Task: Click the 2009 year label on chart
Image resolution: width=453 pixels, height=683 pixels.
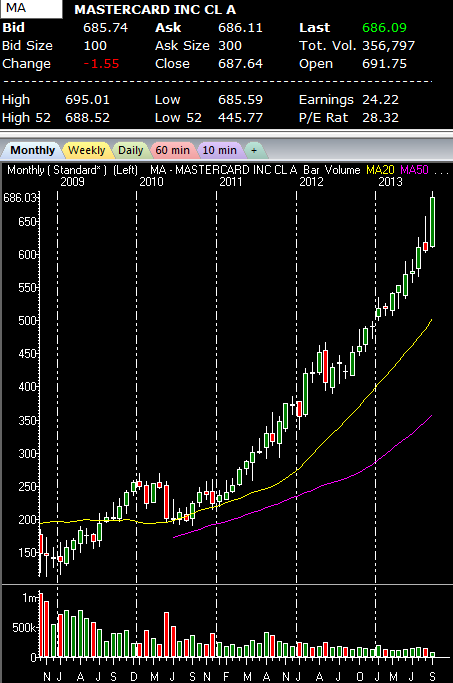Action: pyautogui.click(x=72, y=182)
